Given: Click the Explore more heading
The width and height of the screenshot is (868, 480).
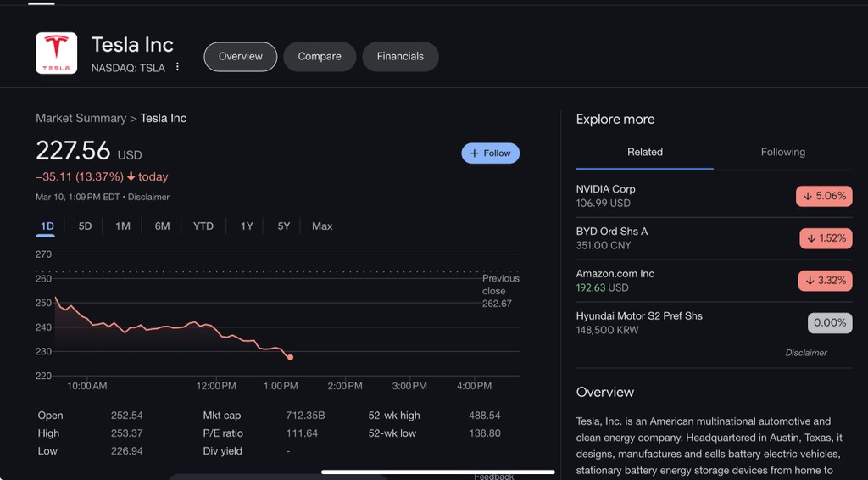Looking at the screenshot, I should (x=615, y=120).
